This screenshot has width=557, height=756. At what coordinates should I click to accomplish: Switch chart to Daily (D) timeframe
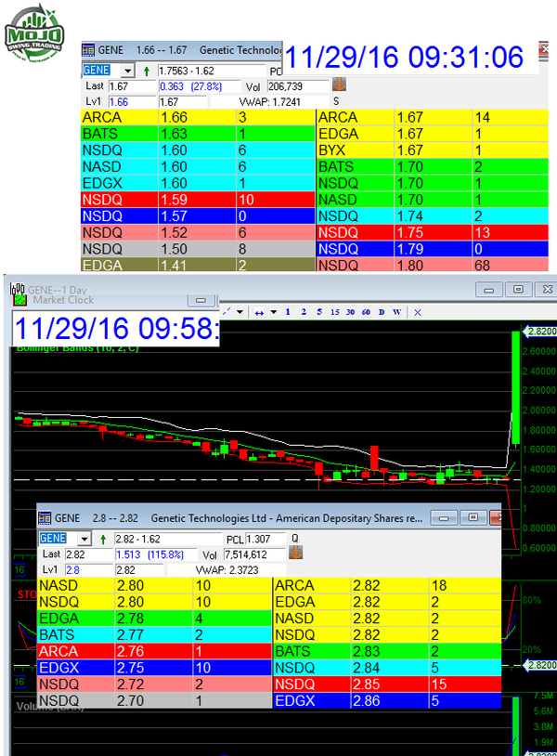click(x=382, y=312)
